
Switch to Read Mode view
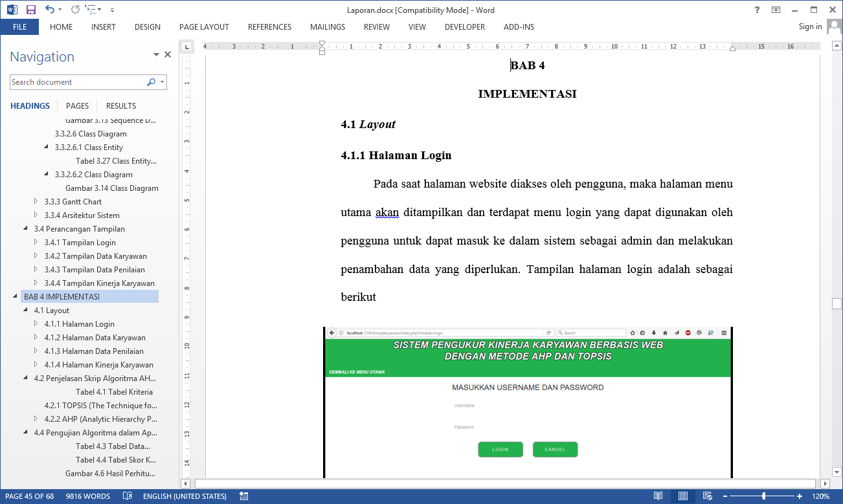[658, 496]
